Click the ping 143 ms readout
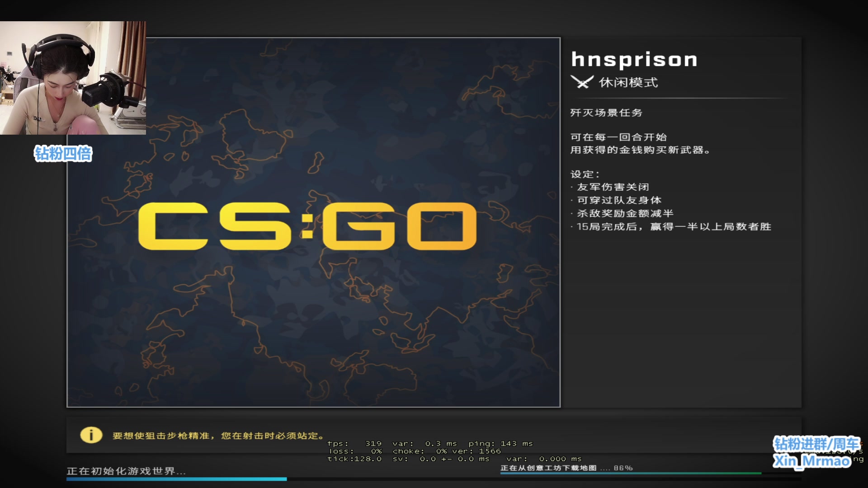 [x=500, y=444]
